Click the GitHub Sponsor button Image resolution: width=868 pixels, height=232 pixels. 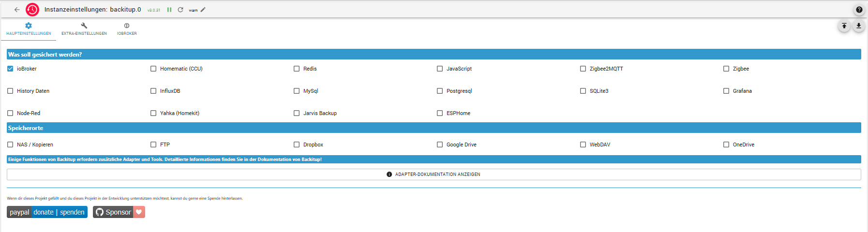coord(119,212)
